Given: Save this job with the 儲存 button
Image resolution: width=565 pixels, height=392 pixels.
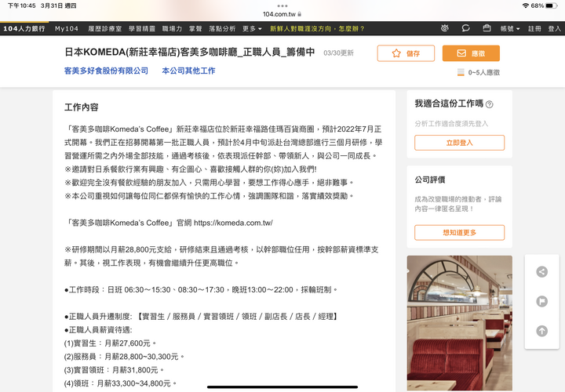Looking at the screenshot, I should tap(406, 53).
